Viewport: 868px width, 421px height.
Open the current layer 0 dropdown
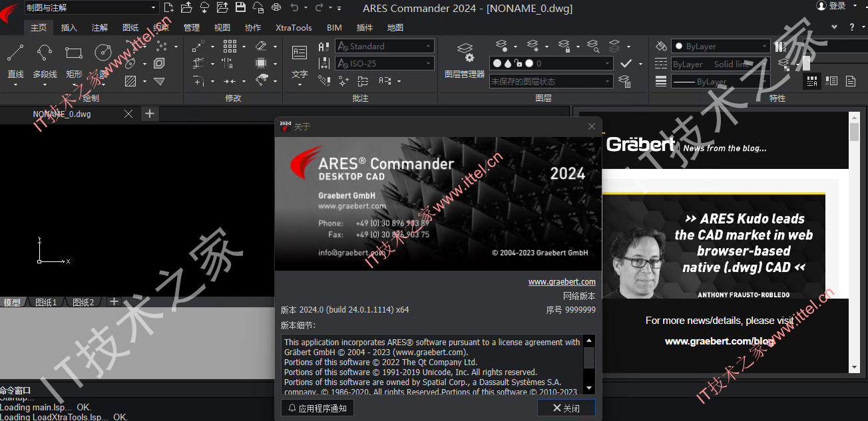(x=551, y=63)
